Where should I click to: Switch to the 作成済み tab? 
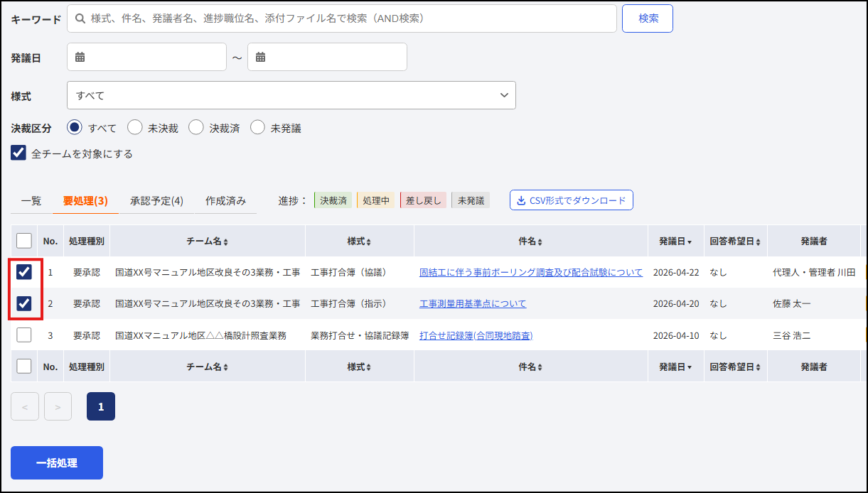click(225, 201)
